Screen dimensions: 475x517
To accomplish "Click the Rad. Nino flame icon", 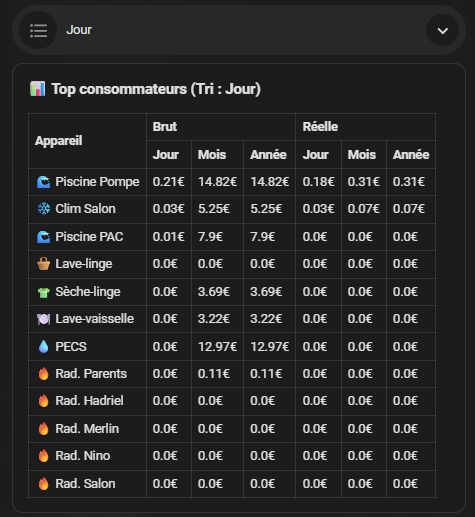I will pos(44,456).
